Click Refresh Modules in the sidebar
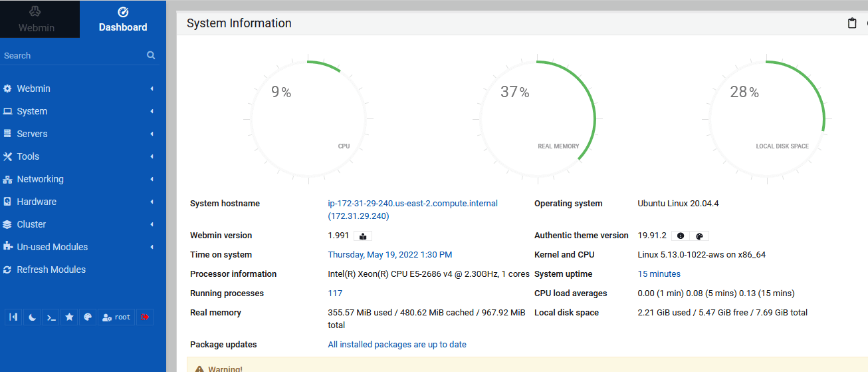Screen dimensions: 868x372 (51, 270)
